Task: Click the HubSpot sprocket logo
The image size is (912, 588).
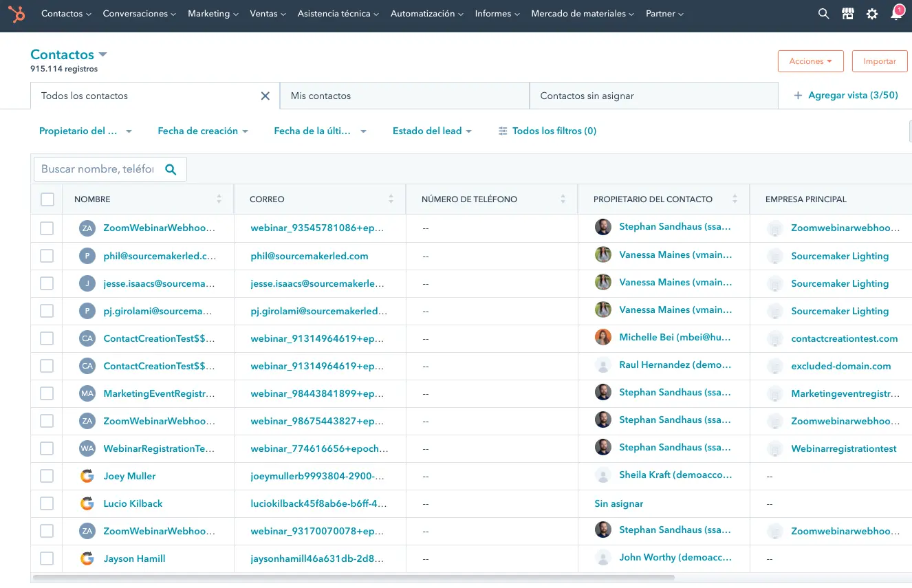Action: [x=17, y=14]
